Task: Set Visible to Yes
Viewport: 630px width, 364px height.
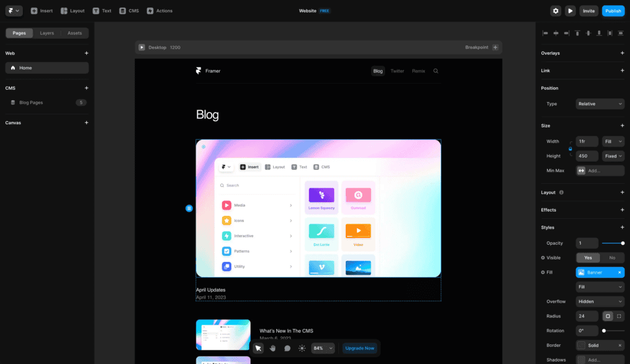Action: pyautogui.click(x=588, y=258)
